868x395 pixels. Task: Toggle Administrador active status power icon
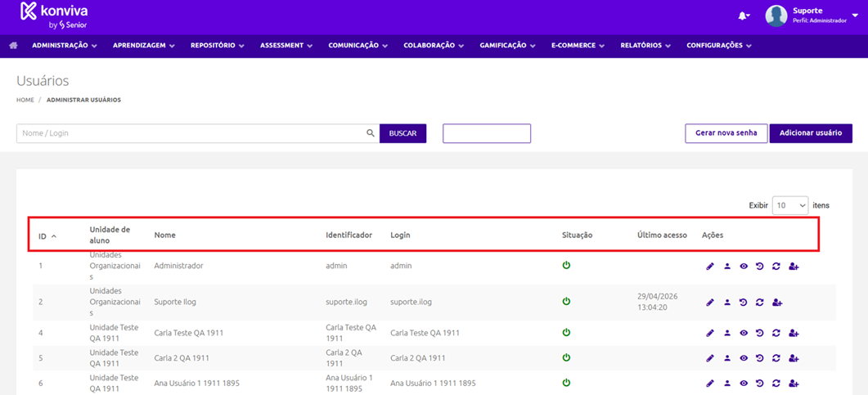(x=566, y=265)
